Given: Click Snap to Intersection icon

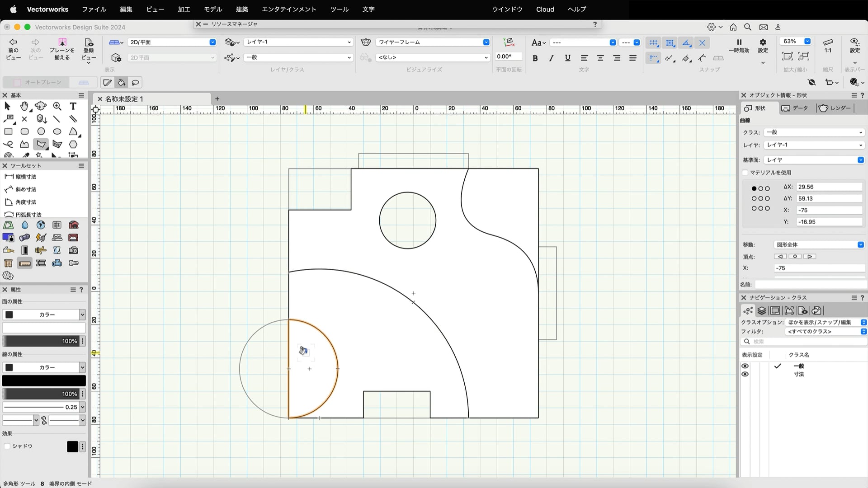Looking at the screenshot, I should [x=702, y=43].
